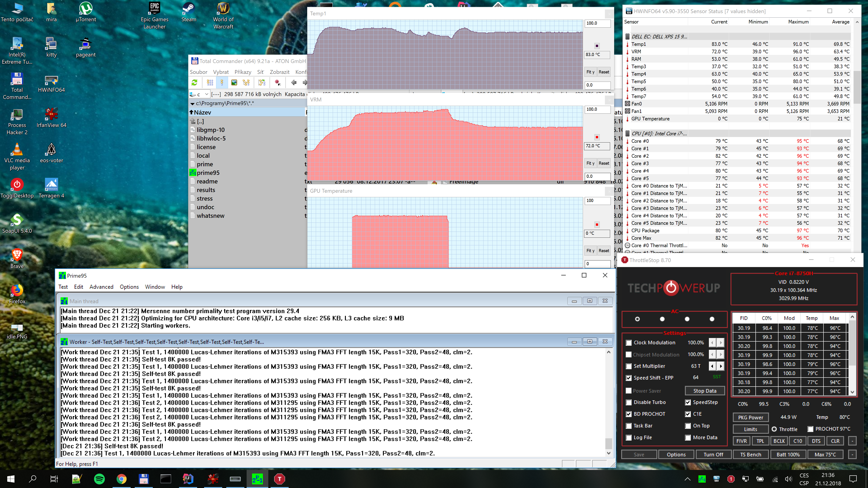Click the GPU Temperature graph red color swatch
This screenshot has width=868, height=488.
pyautogui.click(x=597, y=225)
